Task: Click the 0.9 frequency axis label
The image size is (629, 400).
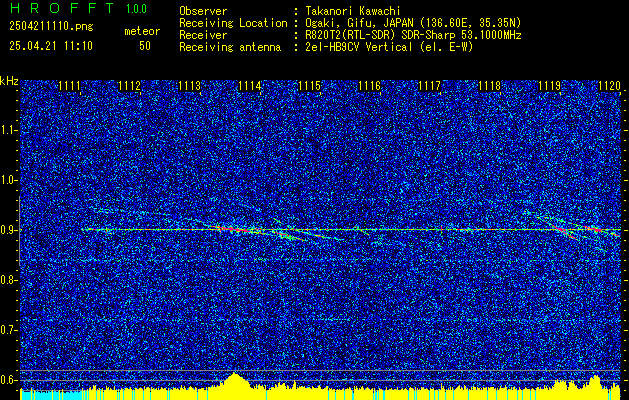Action: (7, 230)
